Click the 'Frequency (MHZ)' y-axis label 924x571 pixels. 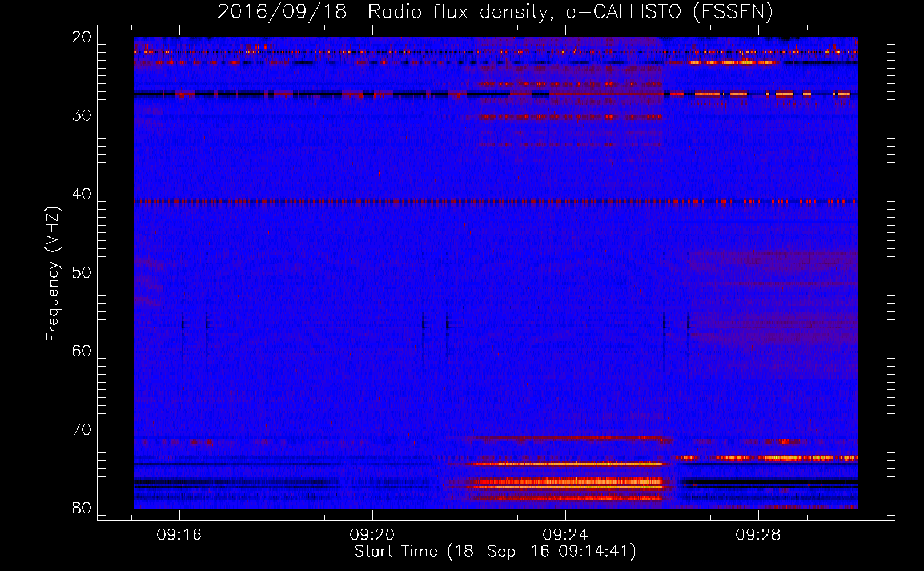53,274
